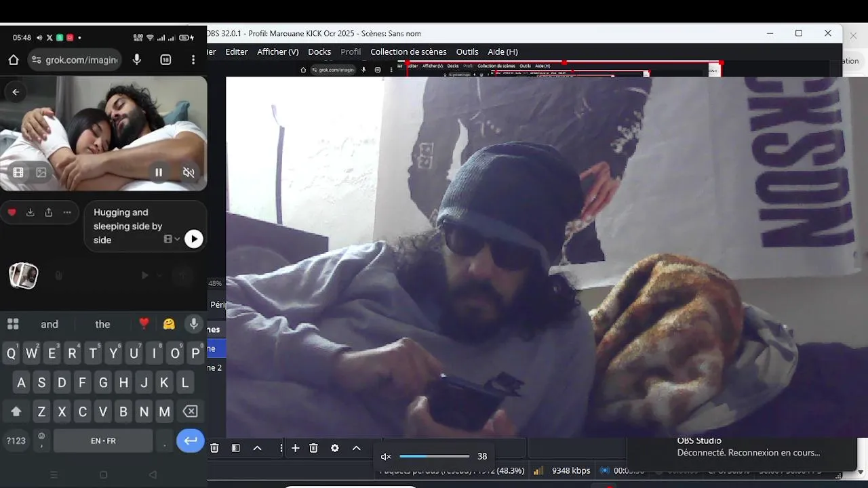868x488 pixels.
Task: Move scene up with chevron arrow
Action: (x=257, y=448)
